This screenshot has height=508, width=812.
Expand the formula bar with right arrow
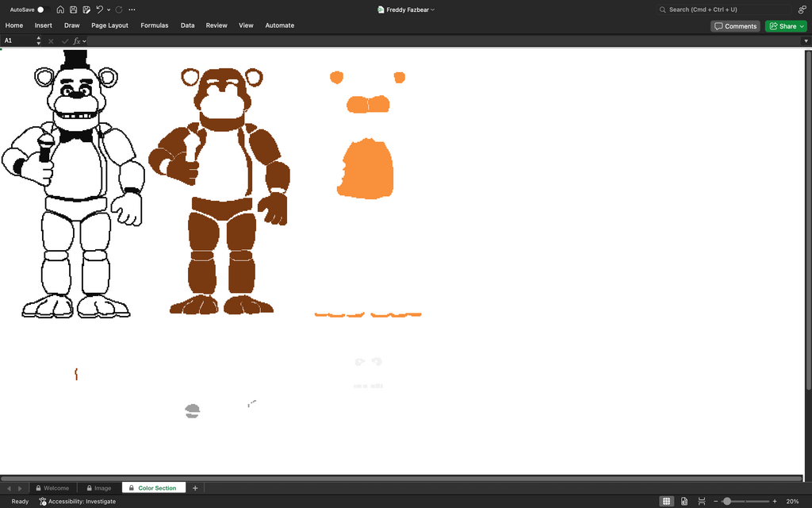pyautogui.click(x=806, y=41)
